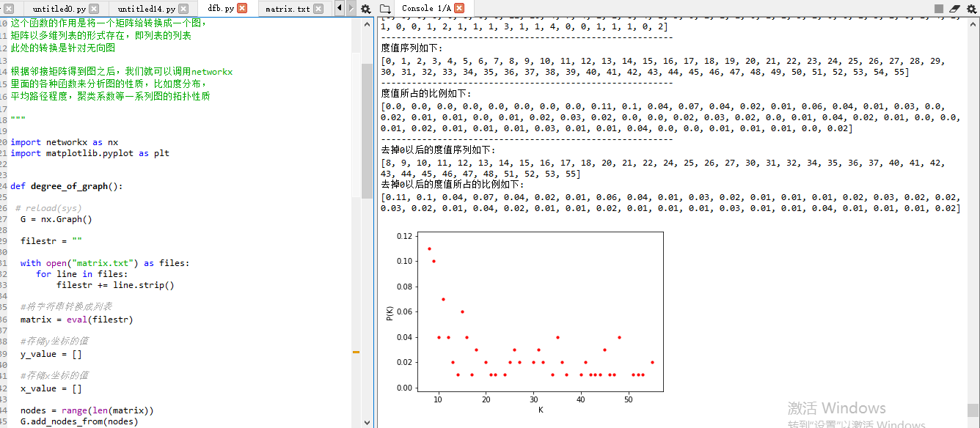Switch to the untitled14.py tab
Image resolution: width=980 pixels, height=428 pixels.
pos(147,9)
